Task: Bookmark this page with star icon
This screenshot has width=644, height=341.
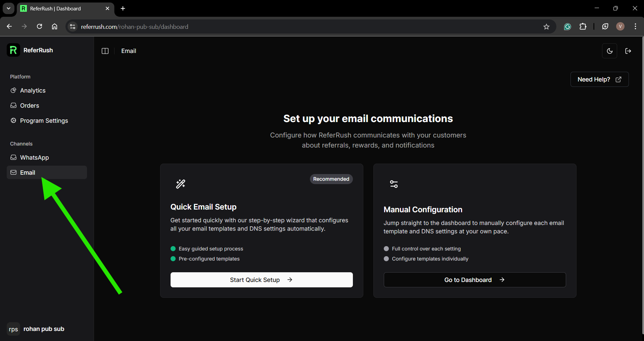Action: [x=546, y=26]
